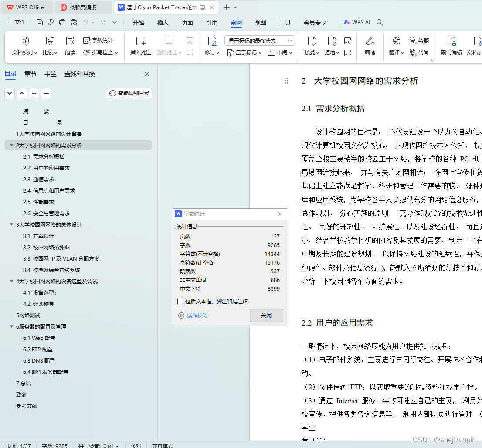Open 显示标记的最终状态 dropdown
Screen dimensions: 482x448
pyautogui.click(x=260, y=41)
